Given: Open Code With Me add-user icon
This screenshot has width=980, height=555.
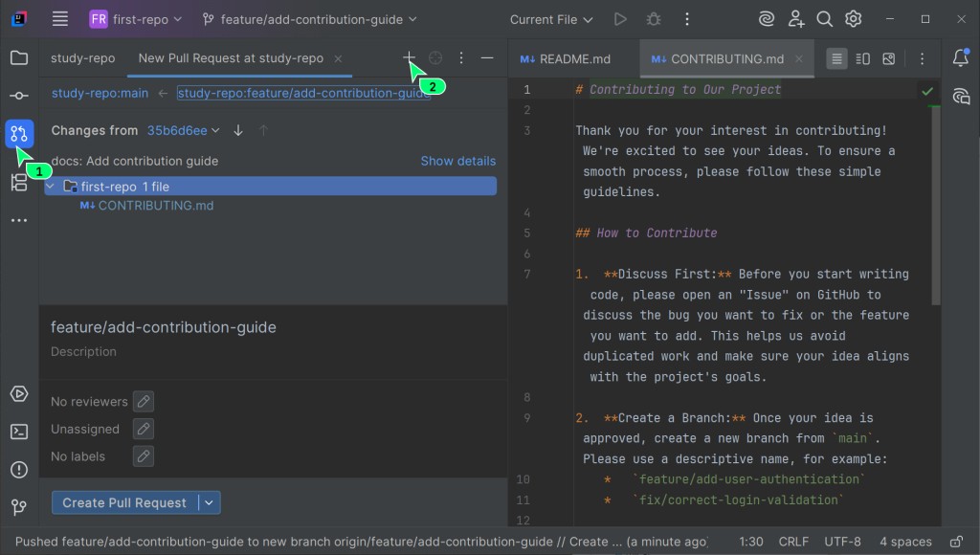Looking at the screenshot, I should pyautogui.click(x=795, y=19).
